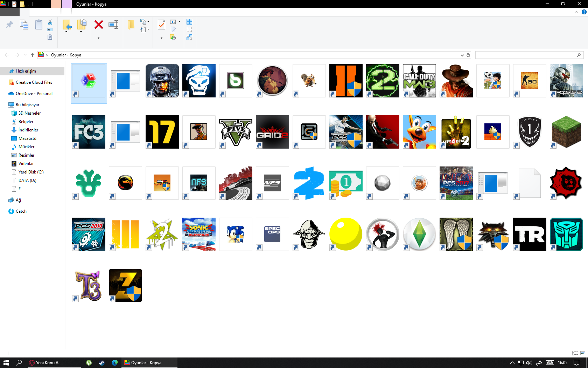Go up one folder level
This screenshot has height=368, width=588.
pyautogui.click(x=33, y=55)
